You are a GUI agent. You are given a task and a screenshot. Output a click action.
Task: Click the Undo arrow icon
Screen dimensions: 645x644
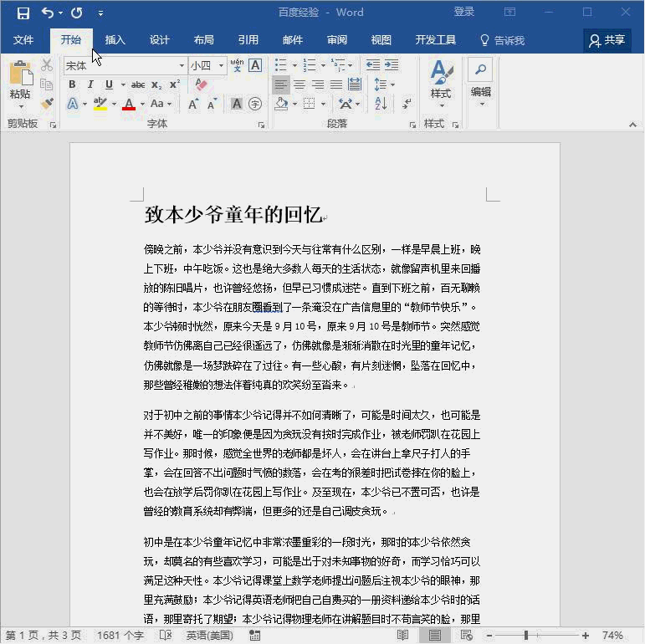point(47,13)
